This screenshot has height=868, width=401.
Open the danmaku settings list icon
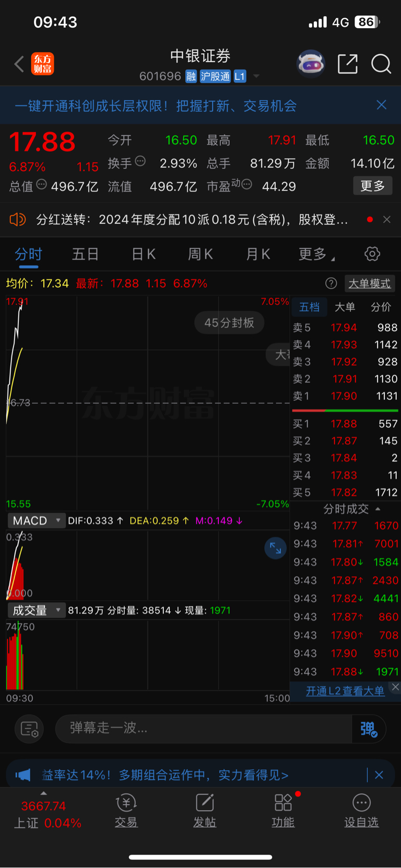pyautogui.click(x=29, y=729)
